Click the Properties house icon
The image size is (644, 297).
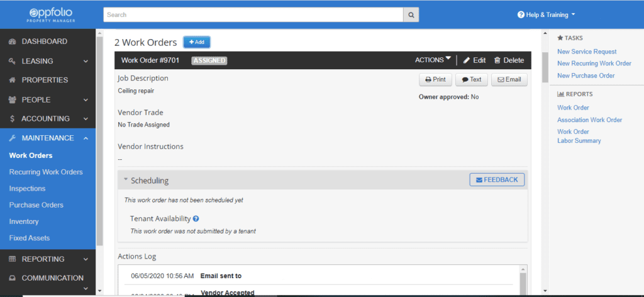tap(13, 80)
